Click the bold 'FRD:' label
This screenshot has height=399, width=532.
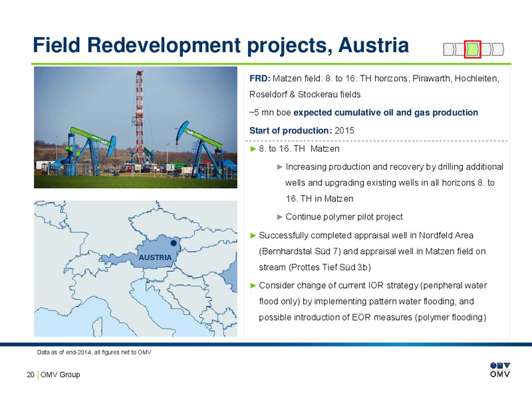click(259, 78)
